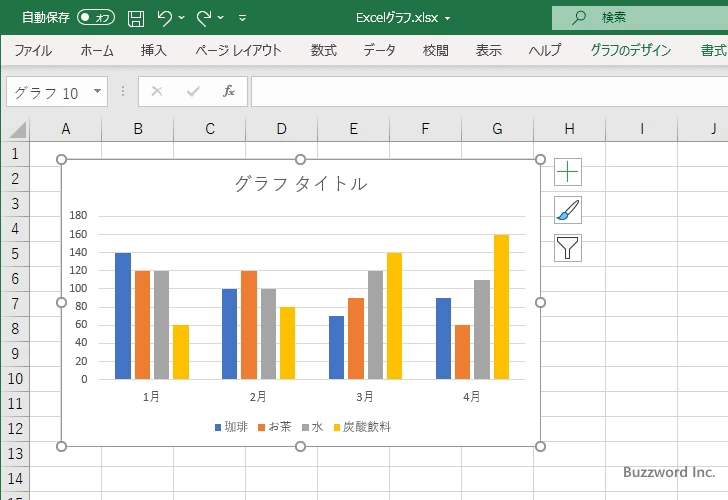Click the Enter checkmark in formula bar
The image size is (728, 500).
[x=193, y=91]
